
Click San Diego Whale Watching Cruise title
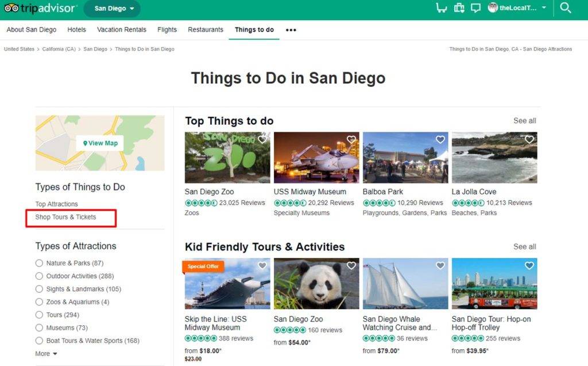pos(400,323)
